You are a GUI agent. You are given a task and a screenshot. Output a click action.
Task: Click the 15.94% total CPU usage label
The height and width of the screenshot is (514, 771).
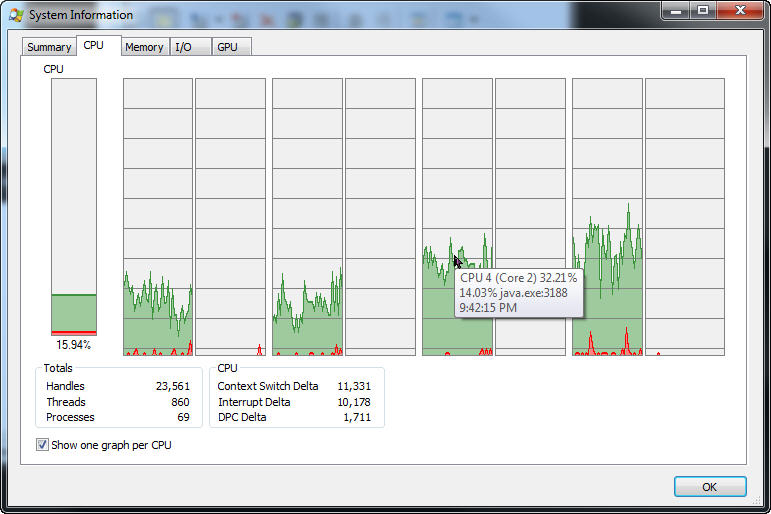point(73,345)
